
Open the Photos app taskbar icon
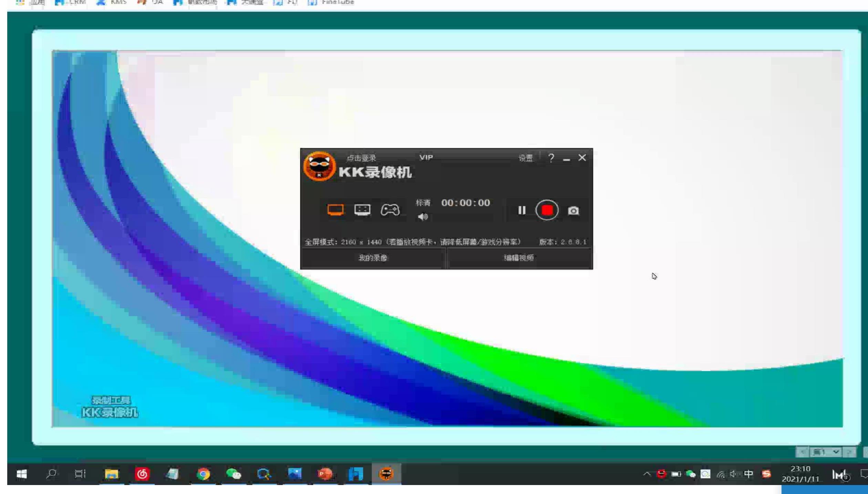(x=295, y=474)
